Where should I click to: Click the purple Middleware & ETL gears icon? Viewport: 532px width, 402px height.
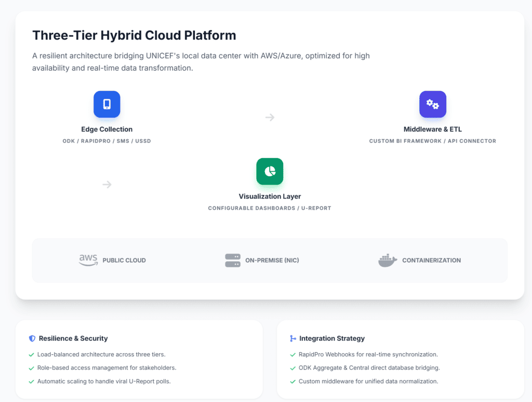tap(432, 104)
